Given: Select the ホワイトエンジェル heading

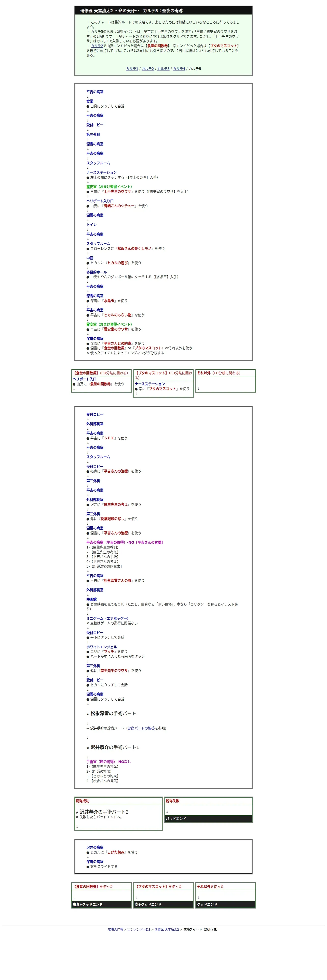Looking at the screenshot, I should (101, 647).
